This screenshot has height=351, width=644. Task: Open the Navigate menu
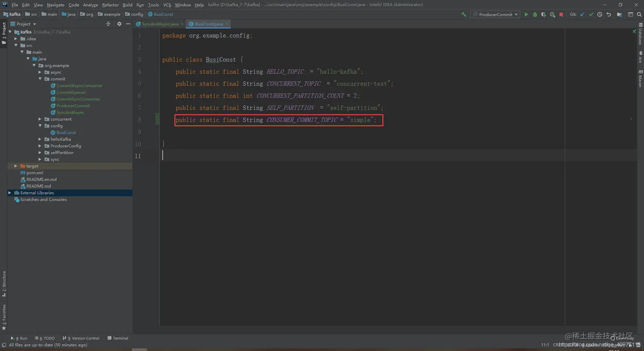(55, 5)
